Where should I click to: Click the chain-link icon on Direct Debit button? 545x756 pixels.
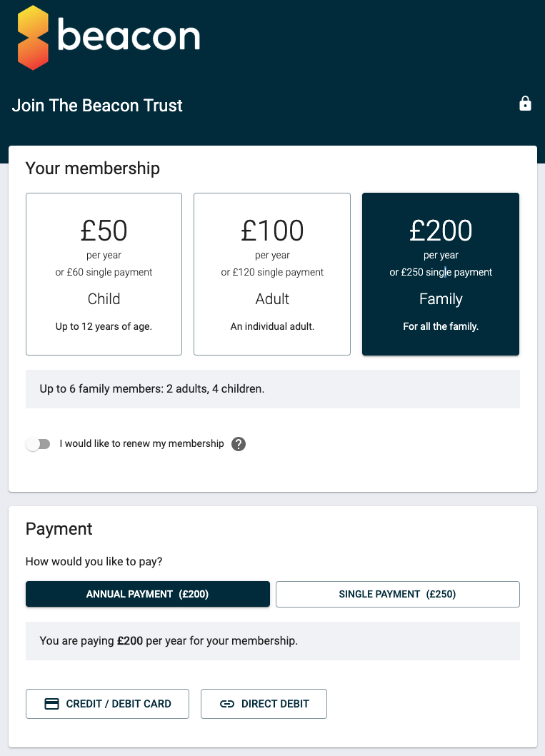click(x=227, y=703)
